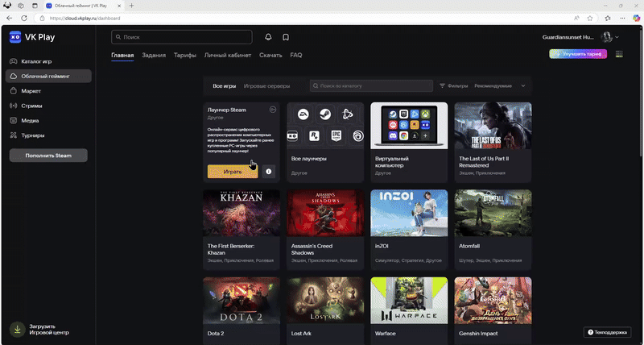Click the yellow Играть button
Image resolution: width=644 pixels, height=345 pixels.
[x=233, y=172]
